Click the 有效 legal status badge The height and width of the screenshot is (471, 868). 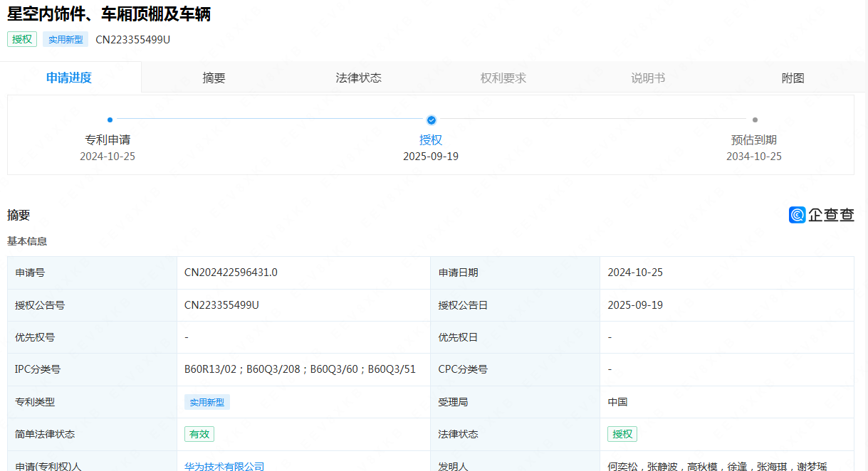pos(199,434)
